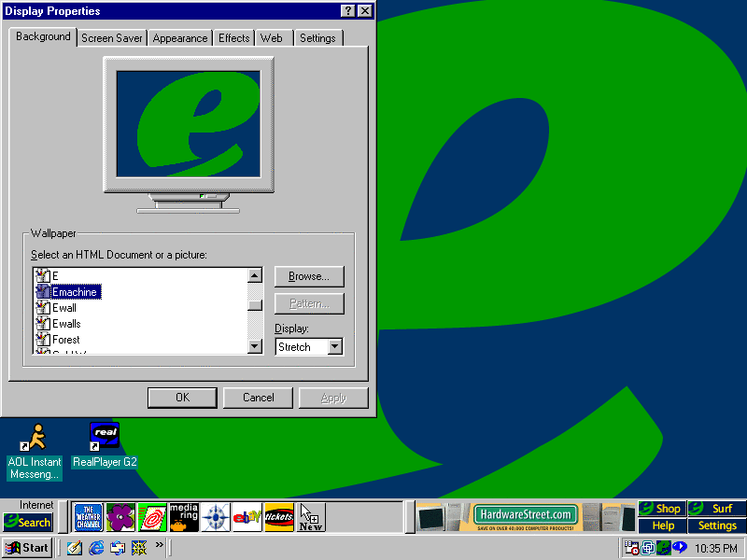
Task: Select Forest wallpaper in the list
Action: pos(66,340)
